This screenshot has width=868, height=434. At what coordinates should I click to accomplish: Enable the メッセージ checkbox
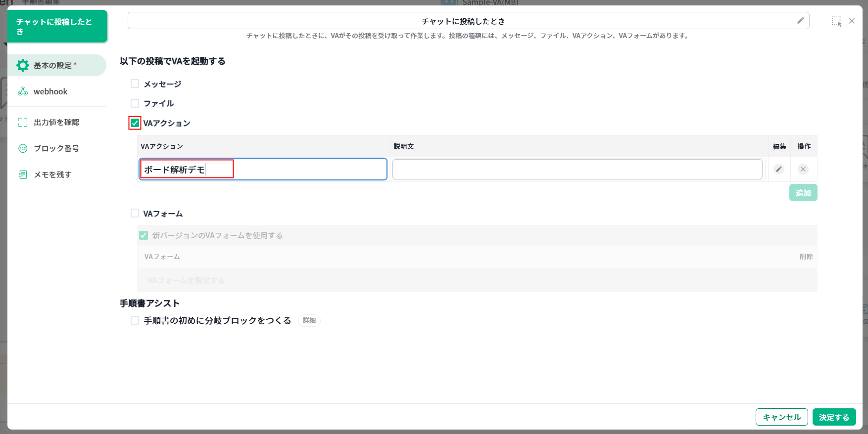coord(135,84)
